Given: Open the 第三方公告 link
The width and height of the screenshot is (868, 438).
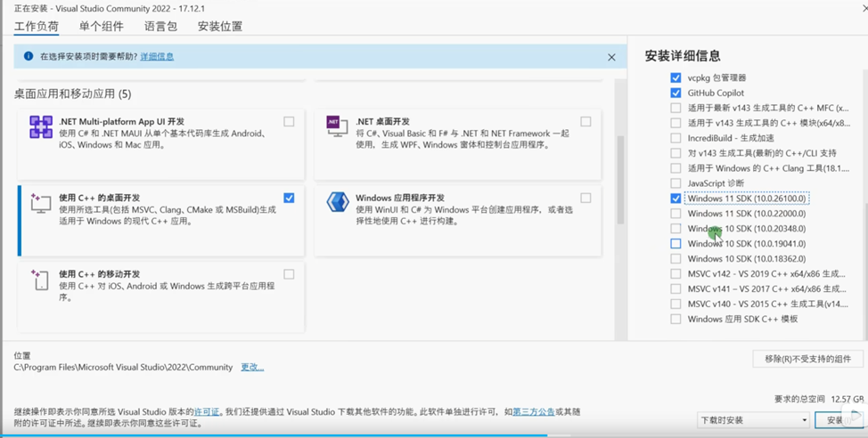Looking at the screenshot, I should pos(534,412).
